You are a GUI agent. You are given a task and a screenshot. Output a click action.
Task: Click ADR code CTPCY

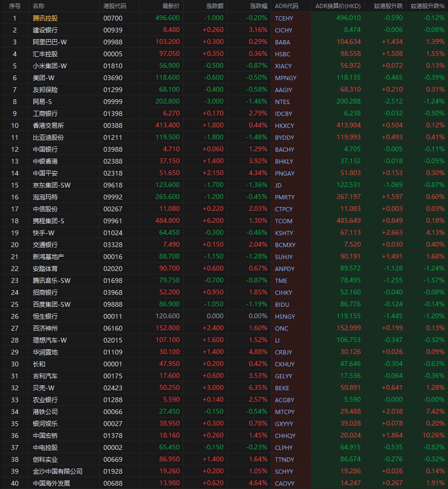point(284,209)
